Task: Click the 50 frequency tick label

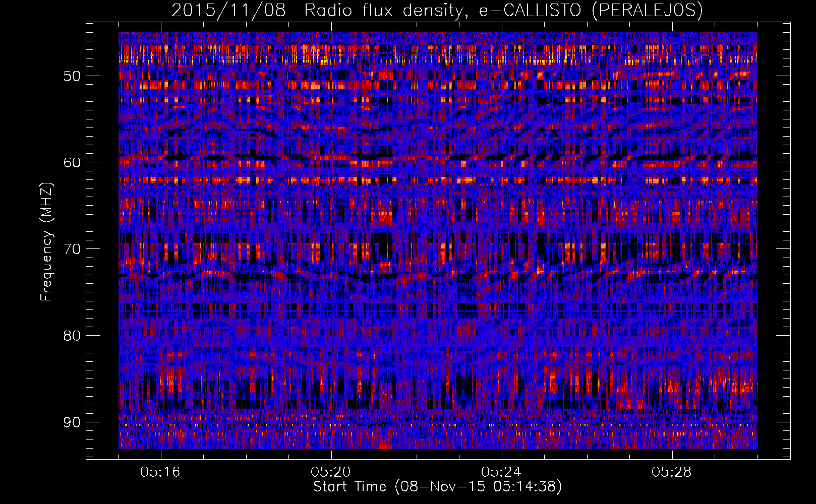Action: [x=72, y=76]
